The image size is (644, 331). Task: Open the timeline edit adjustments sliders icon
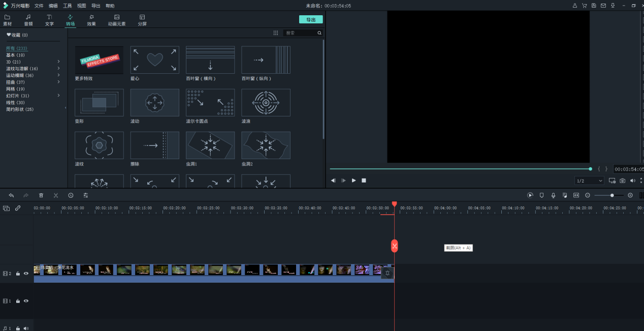(x=86, y=195)
